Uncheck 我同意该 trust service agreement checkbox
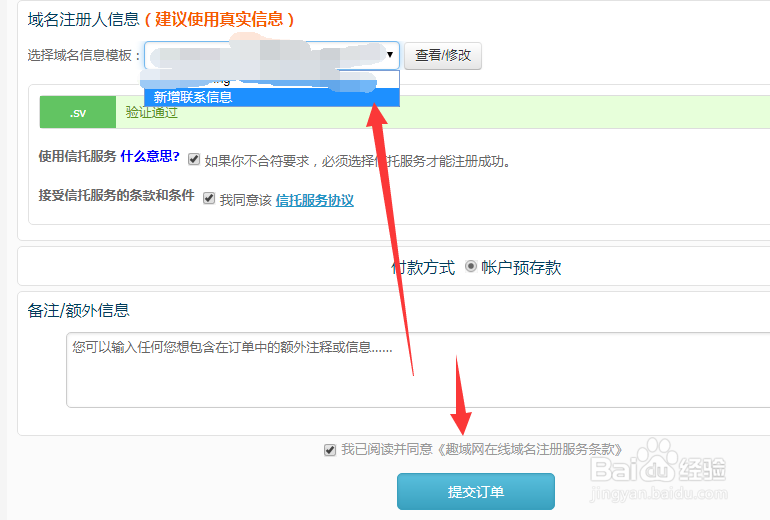 (x=209, y=198)
